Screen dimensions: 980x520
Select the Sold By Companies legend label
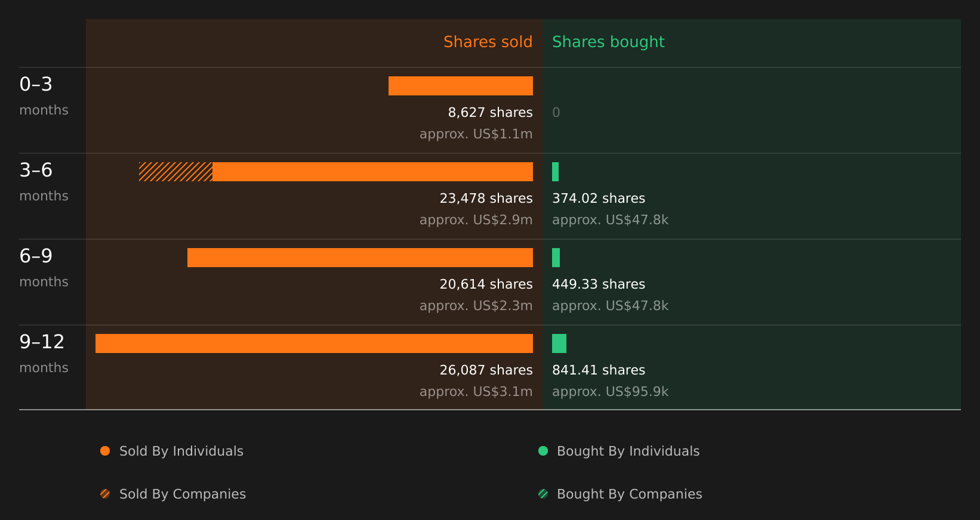coord(183,494)
